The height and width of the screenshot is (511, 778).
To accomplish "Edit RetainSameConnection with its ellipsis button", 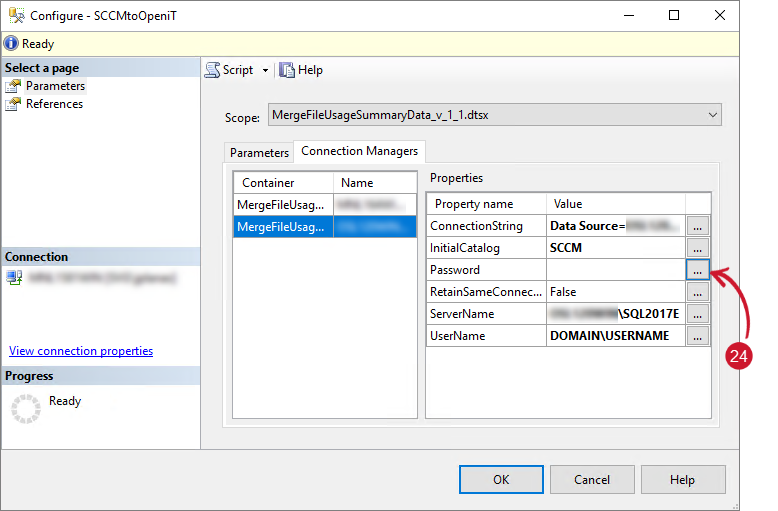I will (698, 292).
